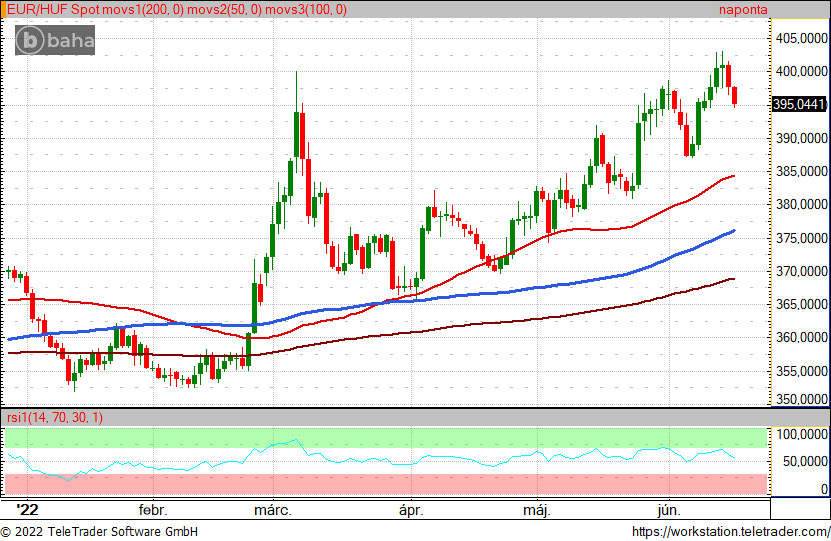The height and width of the screenshot is (541, 831).
Task: Open the workstation.teletrader.com link
Action: (x=732, y=532)
